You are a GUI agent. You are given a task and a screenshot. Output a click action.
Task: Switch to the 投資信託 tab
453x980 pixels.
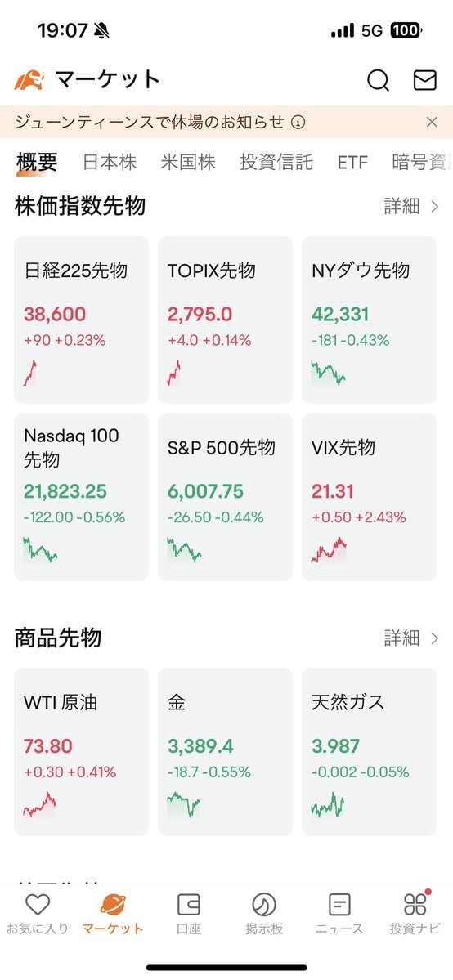tap(276, 163)
